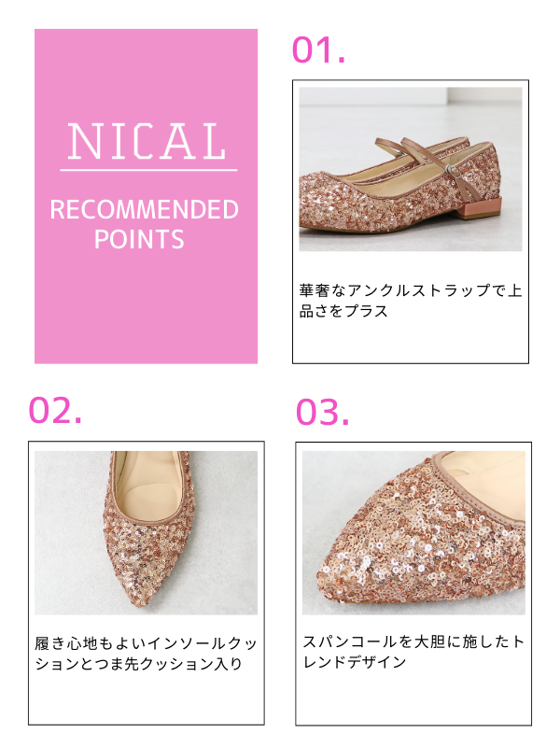Click the caption about ankle strap elegance

click(x=411, y=301)
